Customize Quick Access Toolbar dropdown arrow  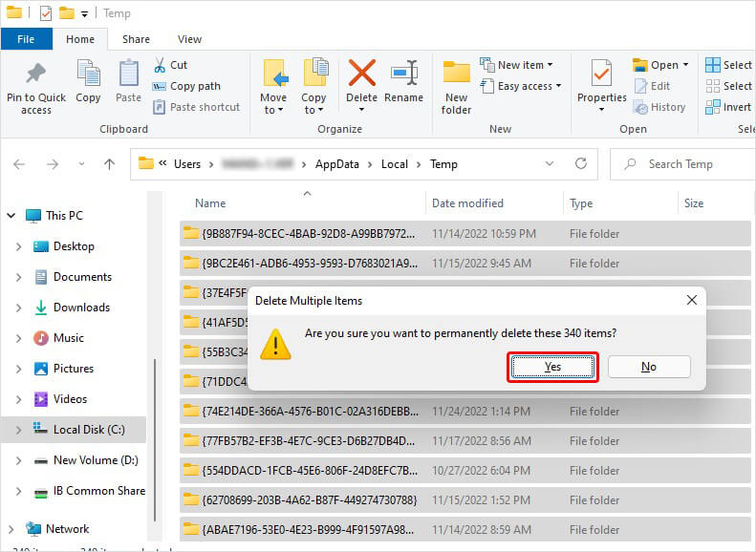pos(84,14)
